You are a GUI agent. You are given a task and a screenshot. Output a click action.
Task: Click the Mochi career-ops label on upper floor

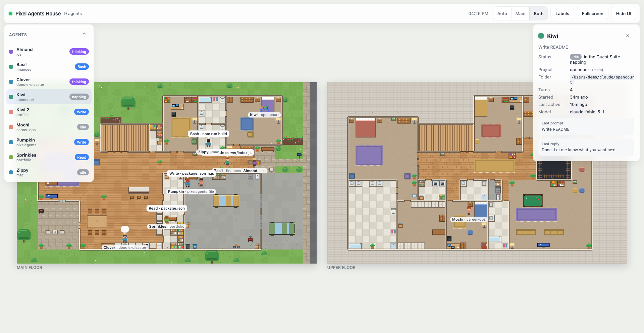click(469, 219)
